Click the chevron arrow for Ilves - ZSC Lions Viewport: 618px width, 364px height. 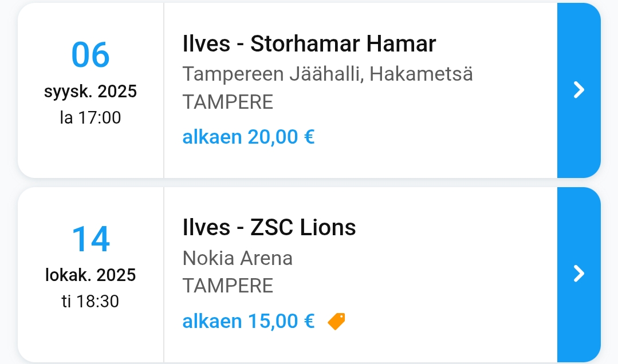point(579,274)
